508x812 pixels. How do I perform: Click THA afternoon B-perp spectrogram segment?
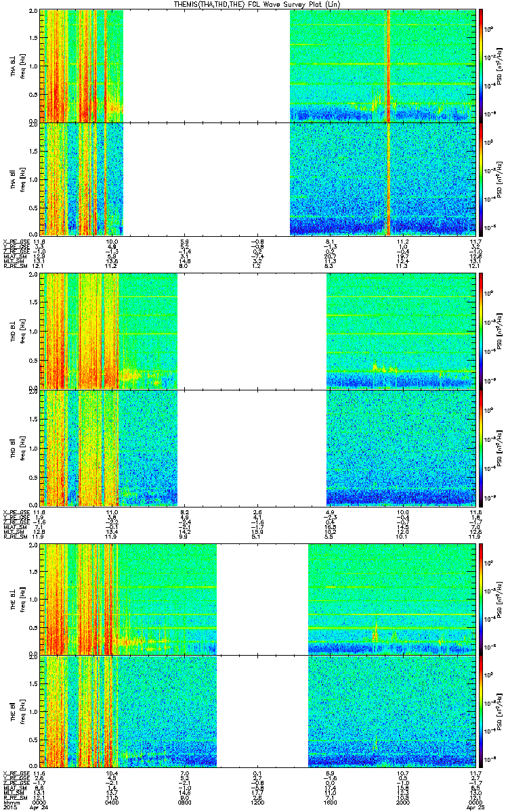click(x=382, y=66)
